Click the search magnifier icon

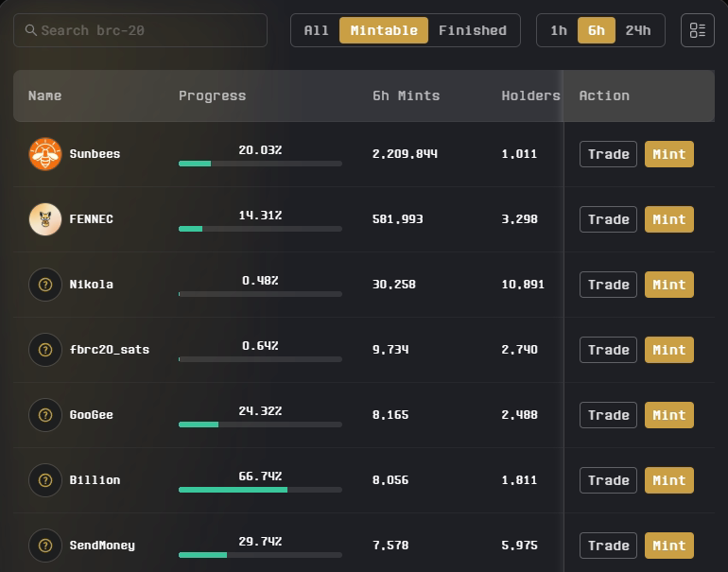point(30,30)
